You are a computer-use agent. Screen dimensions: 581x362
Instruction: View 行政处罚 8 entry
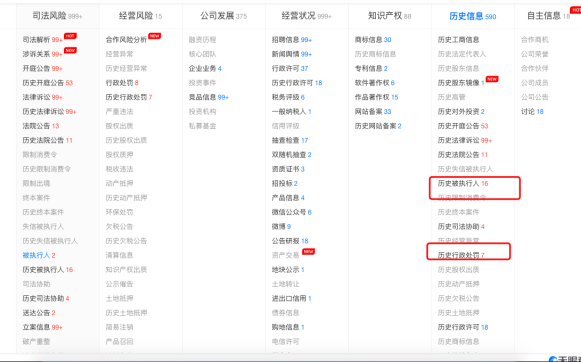(122, 83)
